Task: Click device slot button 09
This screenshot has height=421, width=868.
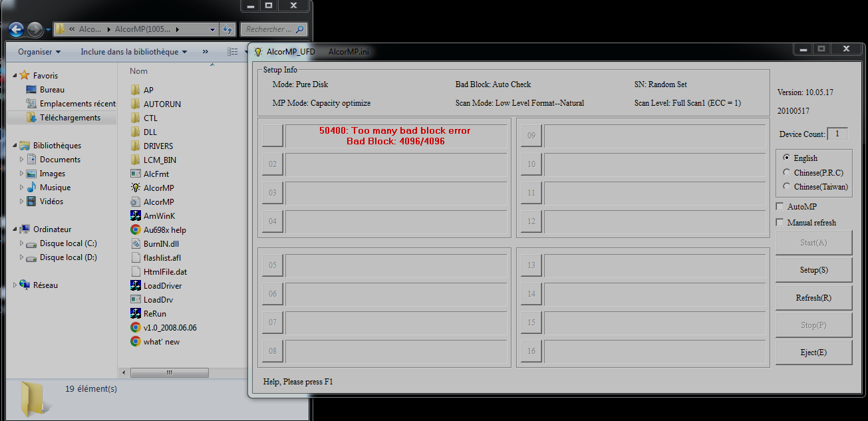Action: (x=531, y=136)
